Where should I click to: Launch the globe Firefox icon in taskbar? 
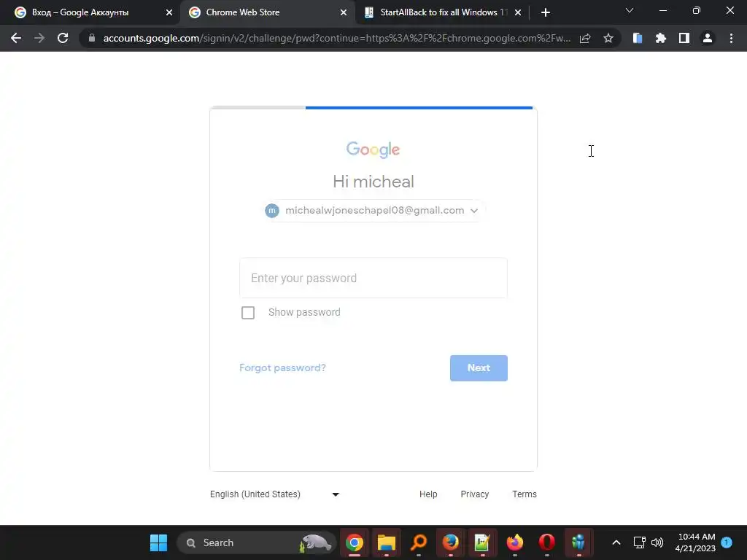pos(451,542)
